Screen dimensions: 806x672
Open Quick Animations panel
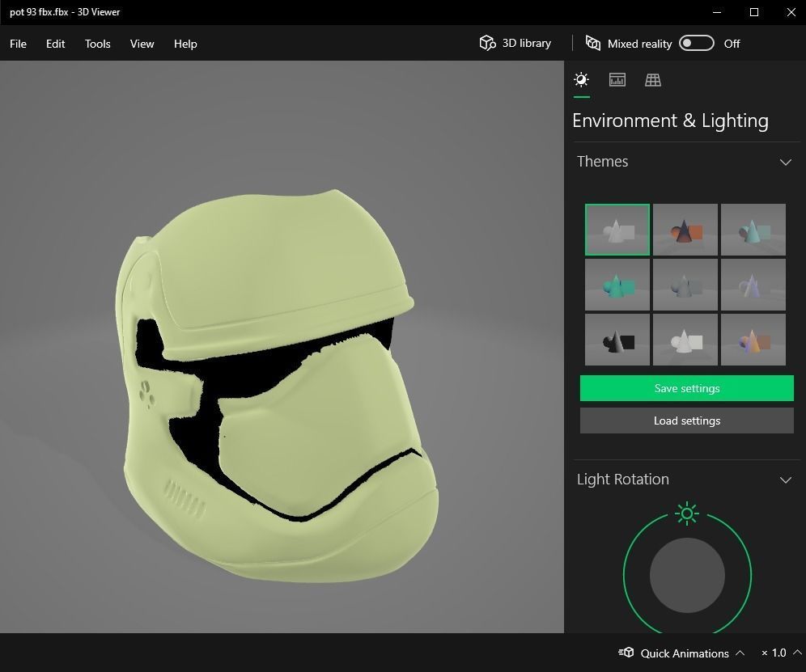pos(681,653)
